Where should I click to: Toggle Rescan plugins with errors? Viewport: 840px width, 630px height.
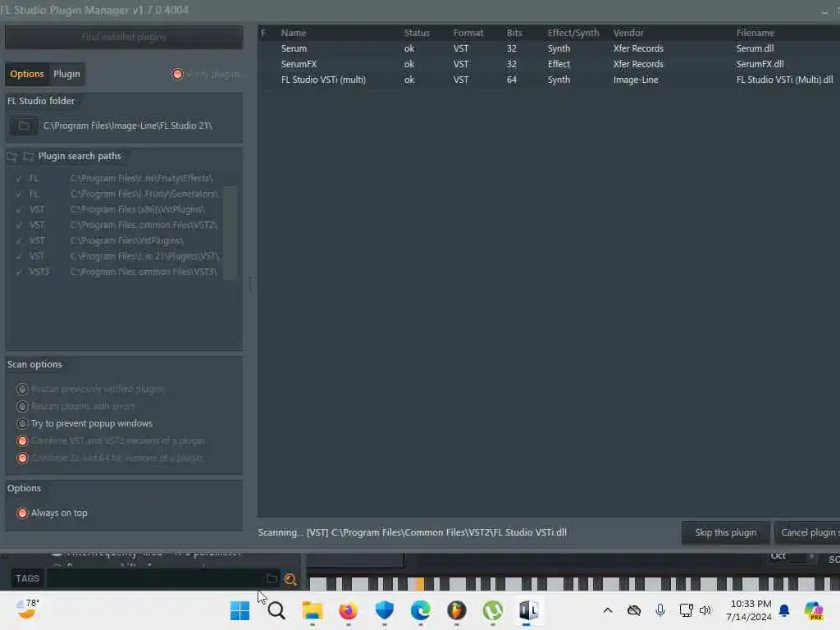[22, 406]
